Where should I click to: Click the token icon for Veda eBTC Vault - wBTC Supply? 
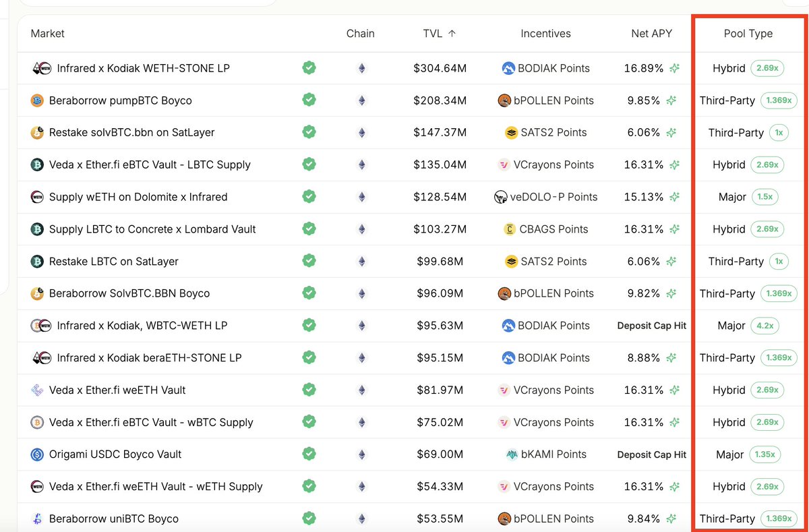tap(37, 422)
